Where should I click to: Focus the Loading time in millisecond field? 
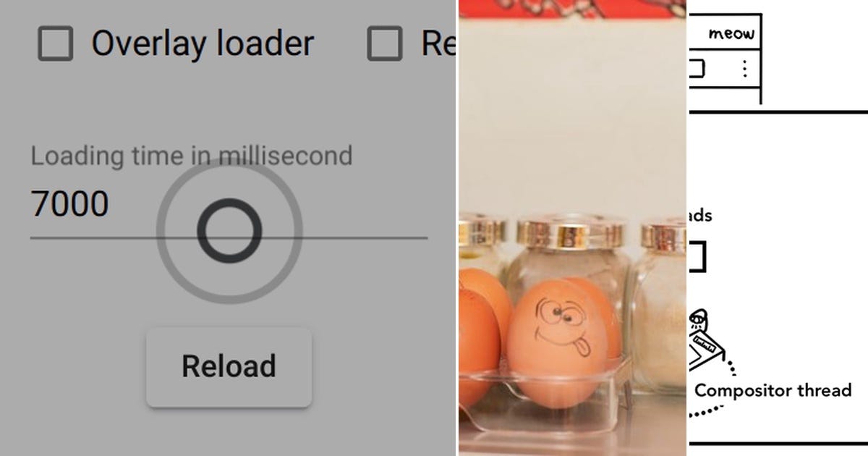229,204
